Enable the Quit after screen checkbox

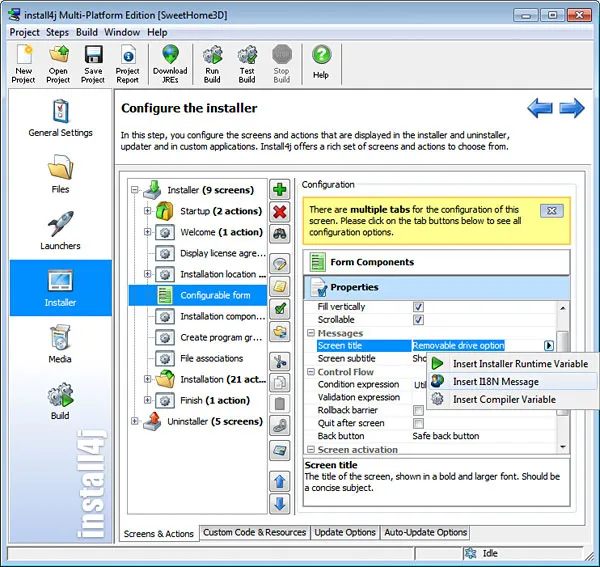(418, 424)
